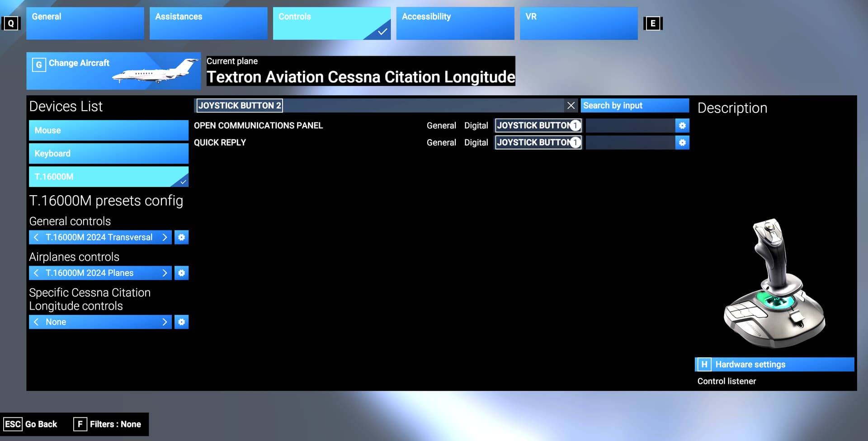Select the T.16000M device
Screen dimensions: 868x441
tap(108, 177)
